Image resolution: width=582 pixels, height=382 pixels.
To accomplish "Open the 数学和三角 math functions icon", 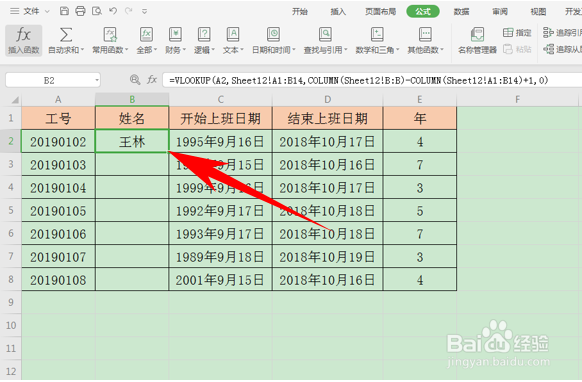I will [377, 35].
